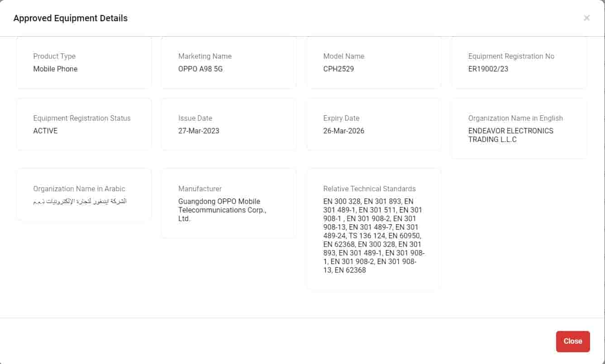
Task: Click the Arabic organization name text
Action: tap(80, 201)
